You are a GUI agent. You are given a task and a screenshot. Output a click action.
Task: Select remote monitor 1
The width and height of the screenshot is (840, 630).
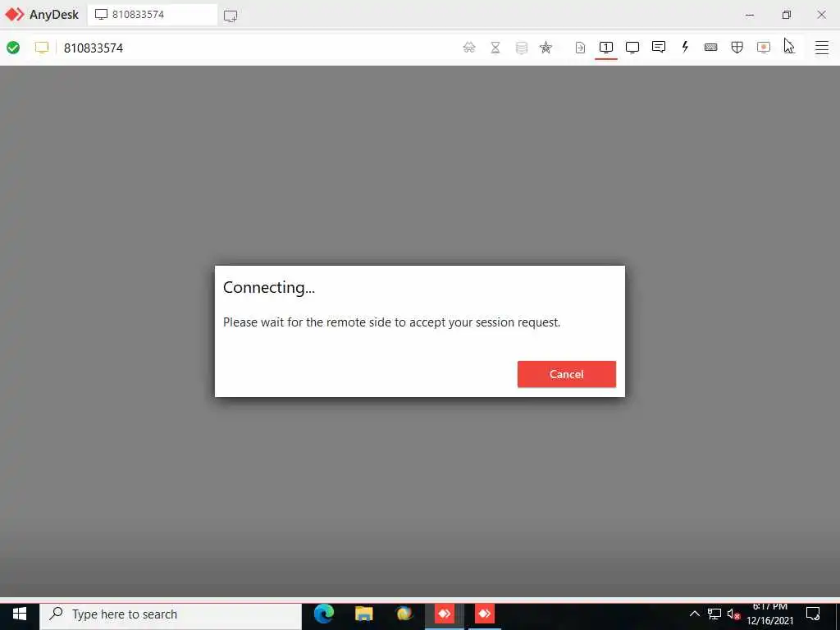click(x=606, y=48)
